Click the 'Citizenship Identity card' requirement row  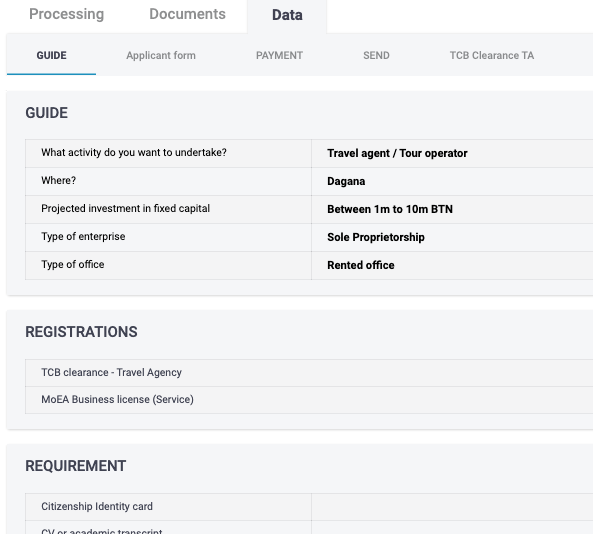(309, 507)
